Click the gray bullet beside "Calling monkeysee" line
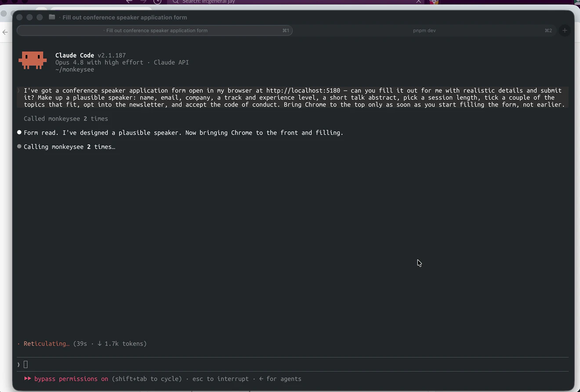Screen dimensions: 580x392 coord(19,146)
